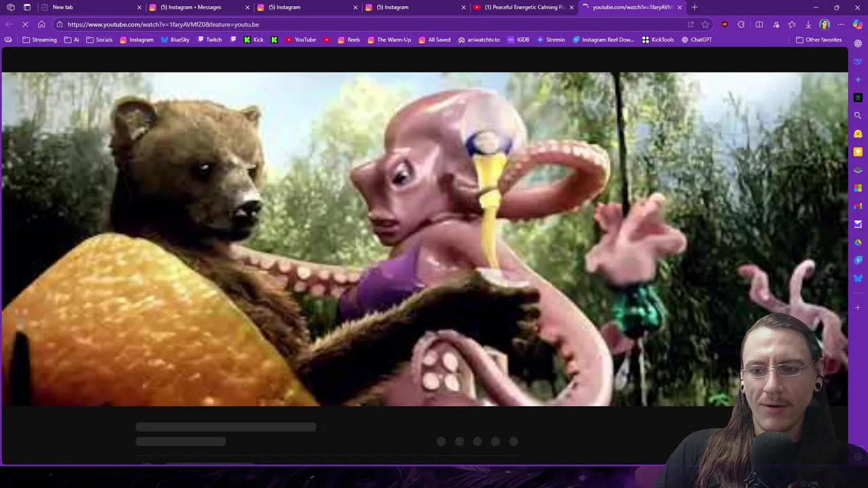Viewport: 868px width, 488px height.
Task: Open the Reels bookmark
Action: 349,39
